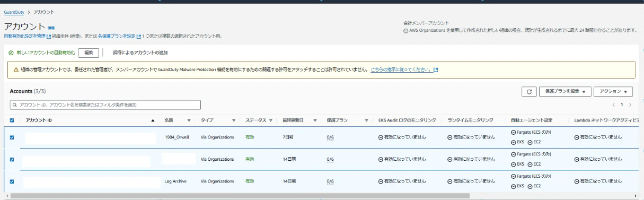Click the EKS Audit ログのモニタリング column header
This screenshot has width=644, height=200.
click(x=407, y=120)
